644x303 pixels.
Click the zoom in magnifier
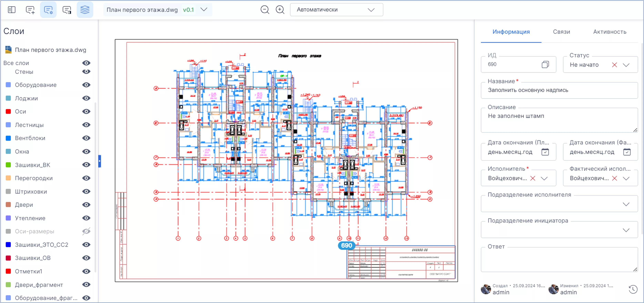[x=280, y=10]
